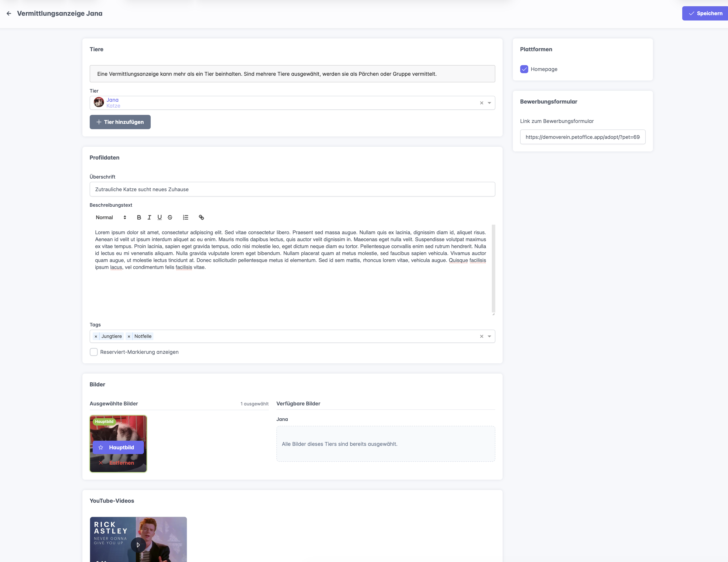Go back using the arrow icon
The height and width of the screenshot is (562, 728).
9,13
